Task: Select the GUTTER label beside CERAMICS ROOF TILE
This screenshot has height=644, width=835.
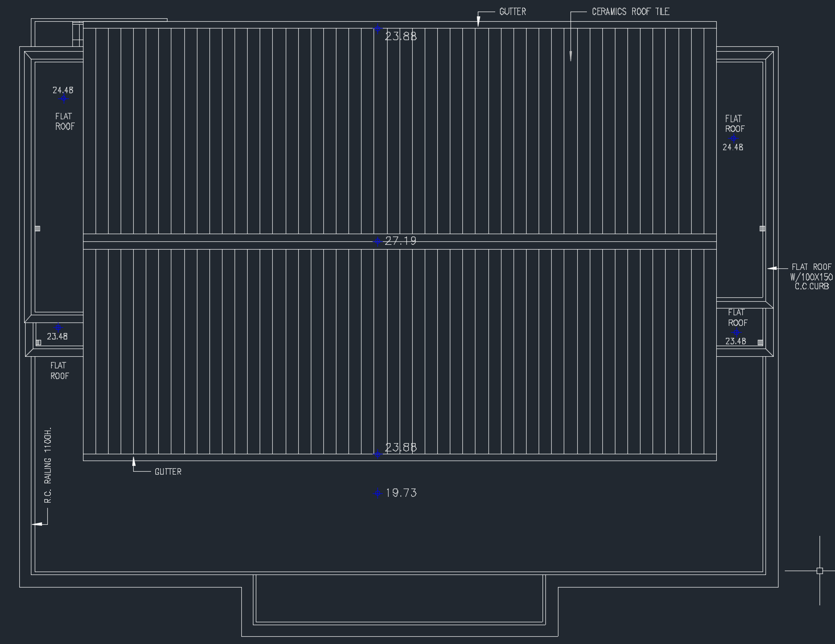Action: point(513,12)
